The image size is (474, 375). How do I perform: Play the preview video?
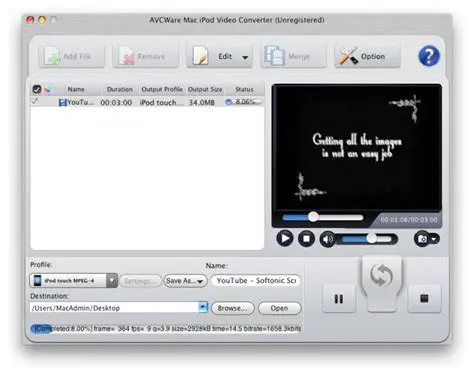tap(285, 239)
